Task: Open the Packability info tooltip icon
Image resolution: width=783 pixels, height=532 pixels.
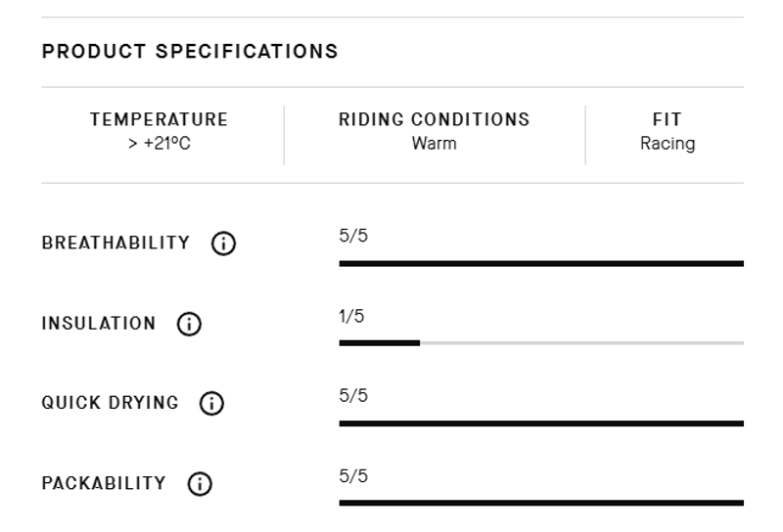Action: (x=199, y=484)
